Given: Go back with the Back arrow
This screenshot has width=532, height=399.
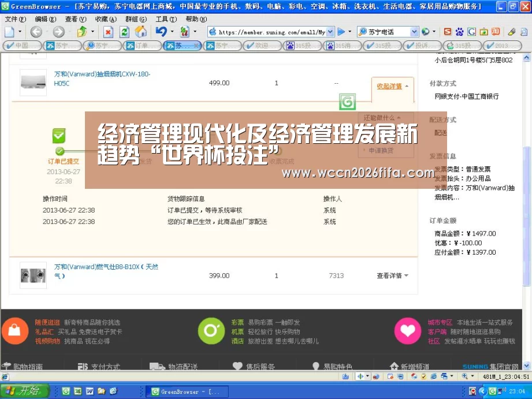Looking at the screenshot, I should 36,32.
